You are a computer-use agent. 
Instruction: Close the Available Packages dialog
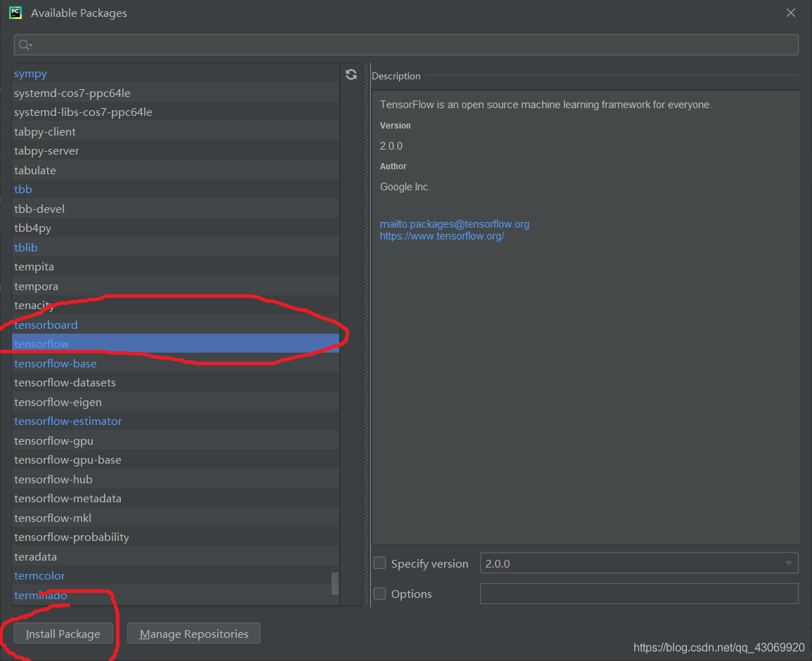click(790, 13)
